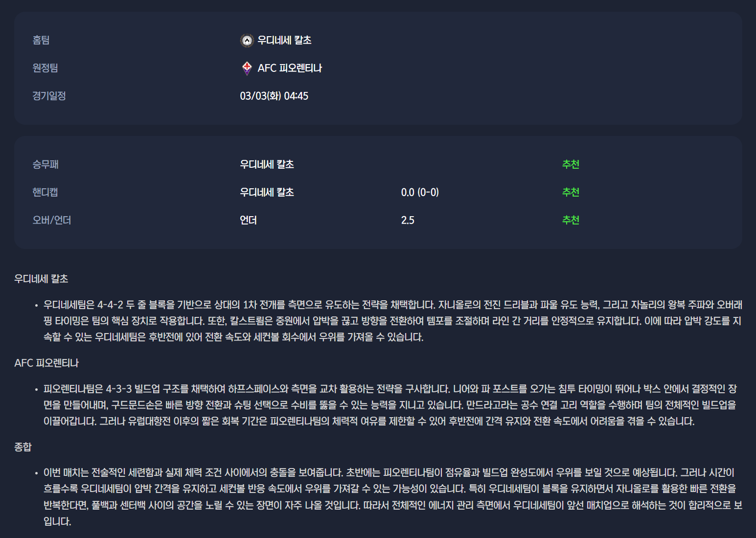Click the Udinese Calcio club crest icon
Image resolution: width=756 pixels, height=538 pixels.
[x=247, y=41]
